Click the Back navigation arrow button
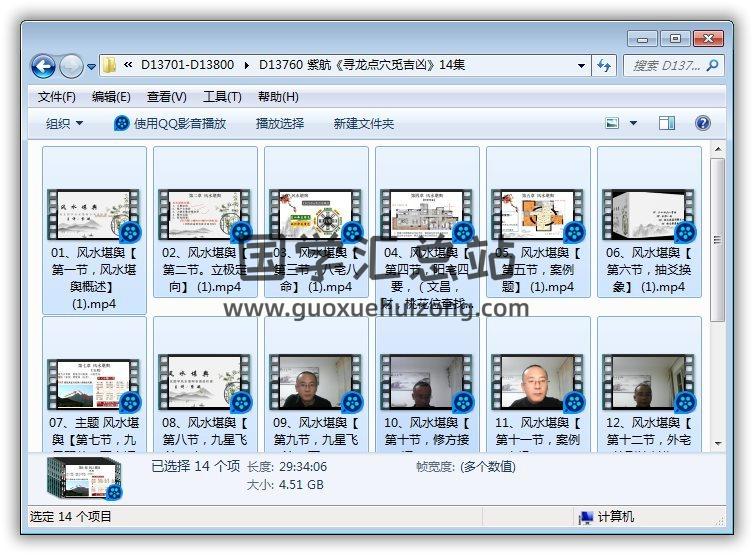Image resolution: width=754 pixels, height=555 pixels. point(43,67)
